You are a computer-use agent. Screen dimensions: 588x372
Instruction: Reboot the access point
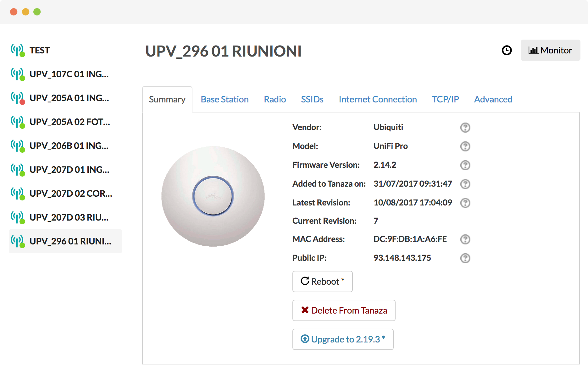tap(322, 282)
